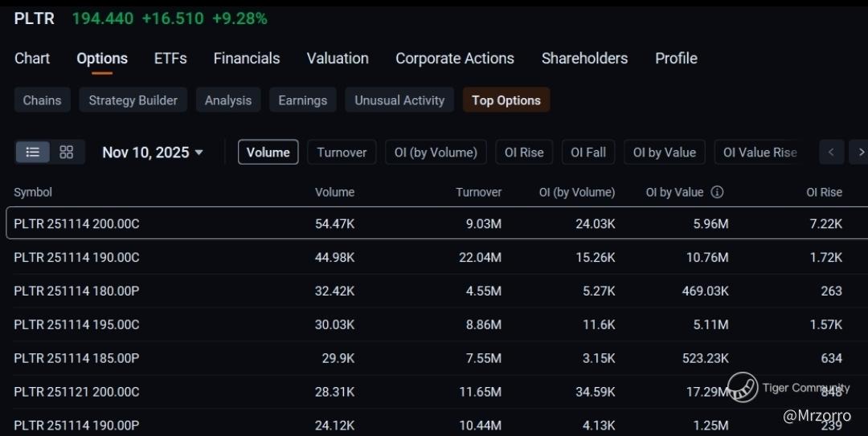This screenshot has width=868, height=436.
Task: Open the Shareholders tab
Action: pyautogui.click(x=584, y=59)
